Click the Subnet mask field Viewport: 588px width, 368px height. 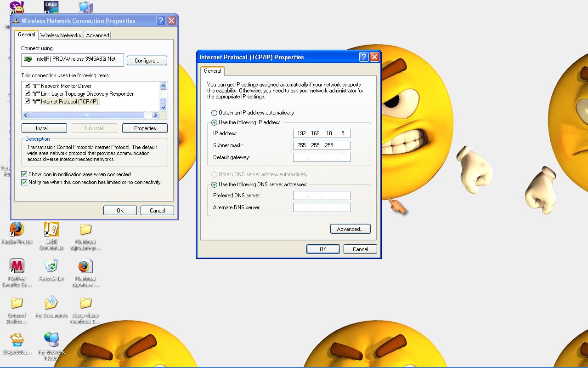[322, 145]
